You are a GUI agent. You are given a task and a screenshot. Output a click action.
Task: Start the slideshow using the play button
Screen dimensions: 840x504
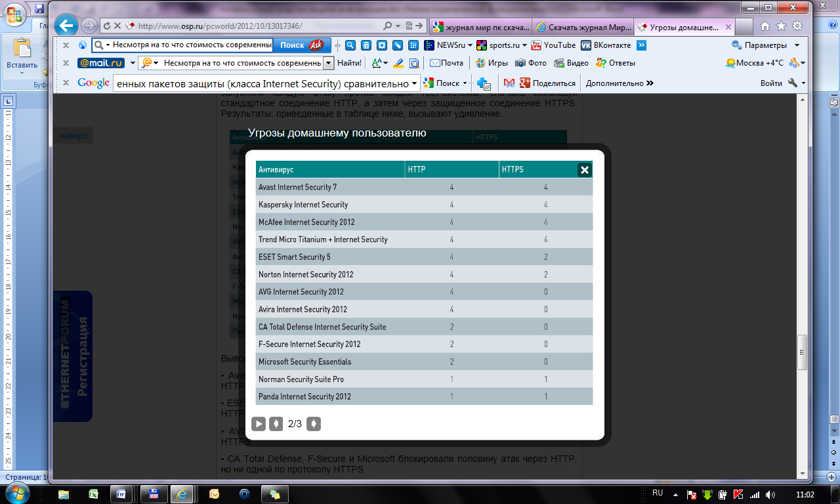(259, 424)
